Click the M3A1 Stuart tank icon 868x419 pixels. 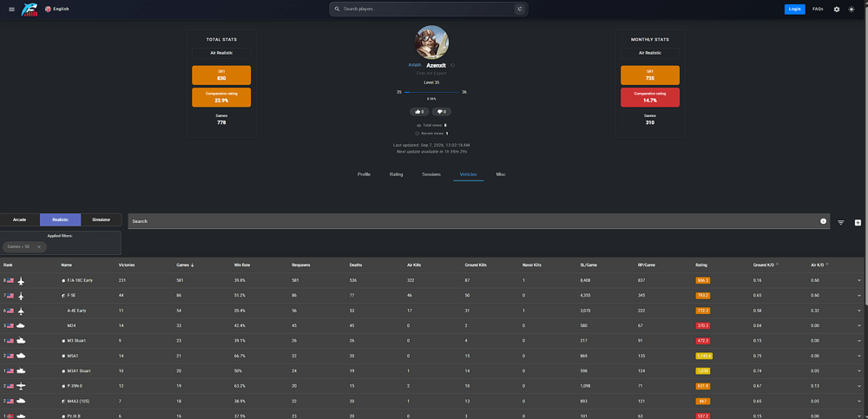point(21,370)
